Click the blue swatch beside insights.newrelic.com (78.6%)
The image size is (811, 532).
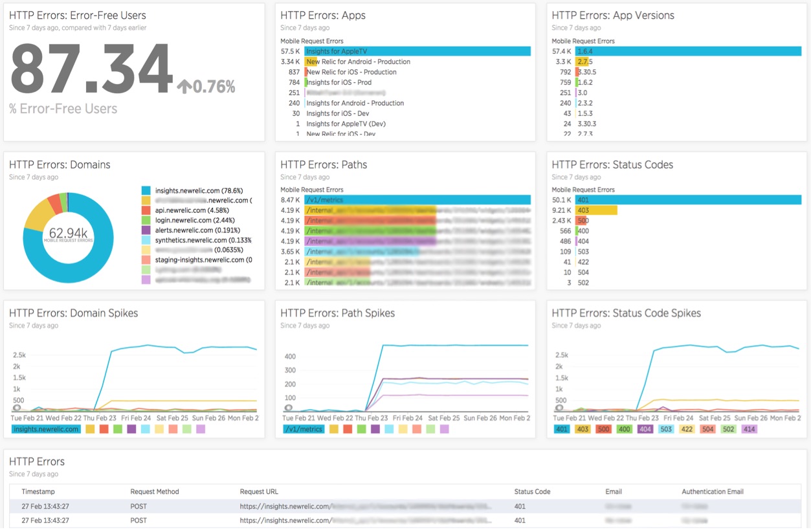146,191
